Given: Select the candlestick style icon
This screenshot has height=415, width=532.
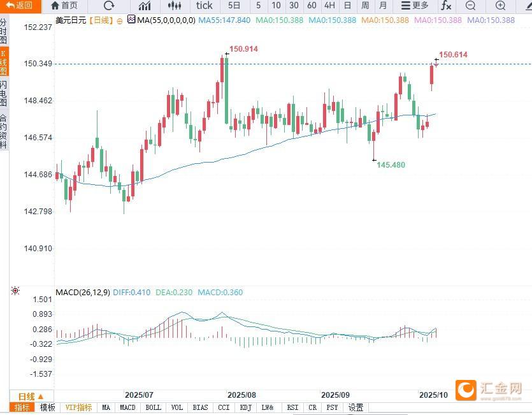Looking at the screenshot, I should 174,6.
